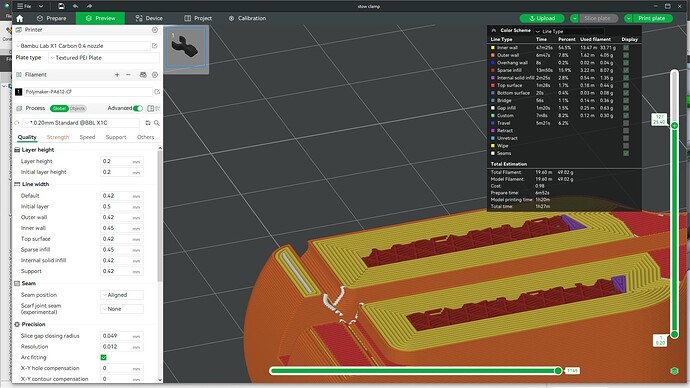Switch process scope to Objects

(x=77, y=108)
